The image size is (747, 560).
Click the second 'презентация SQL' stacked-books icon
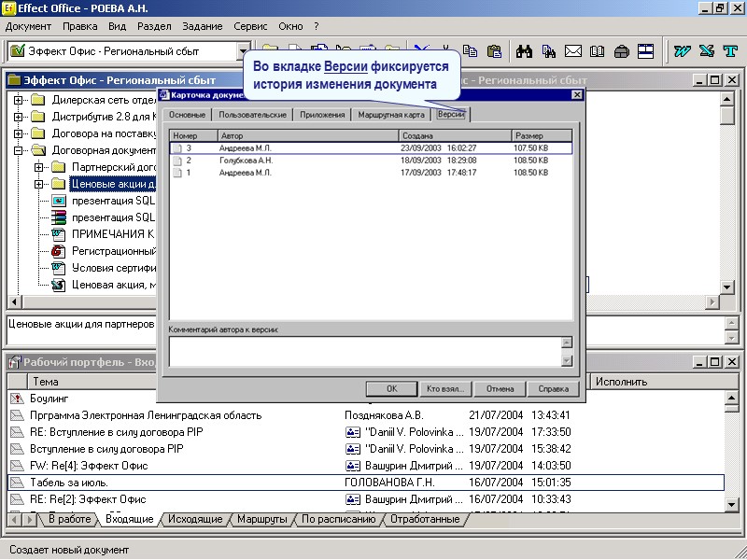(x=59, y=217)
